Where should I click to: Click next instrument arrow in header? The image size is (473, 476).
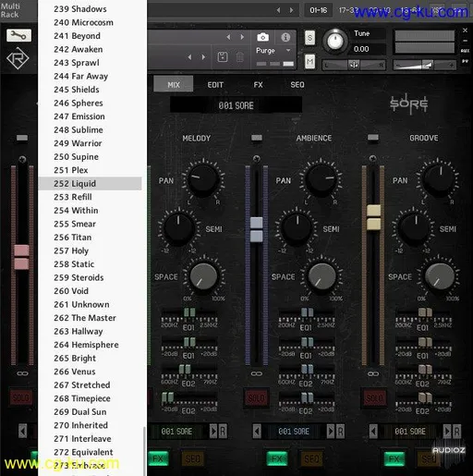click(242, 37)
